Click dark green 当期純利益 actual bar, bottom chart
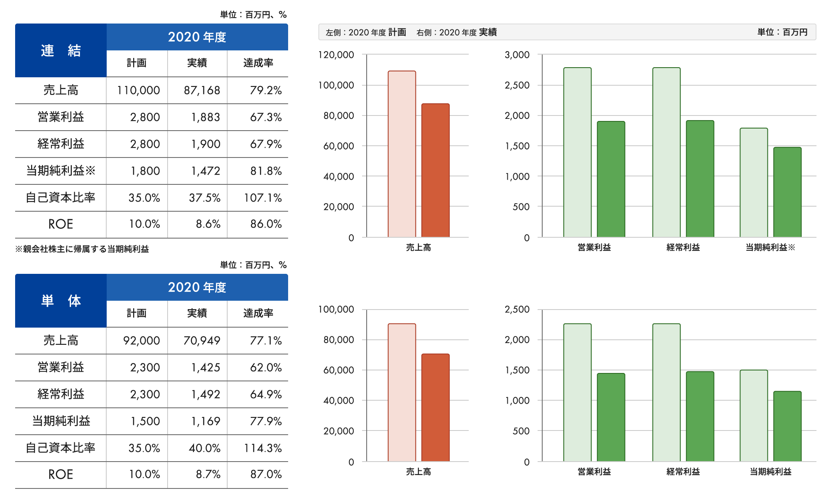 click(787, 426)
